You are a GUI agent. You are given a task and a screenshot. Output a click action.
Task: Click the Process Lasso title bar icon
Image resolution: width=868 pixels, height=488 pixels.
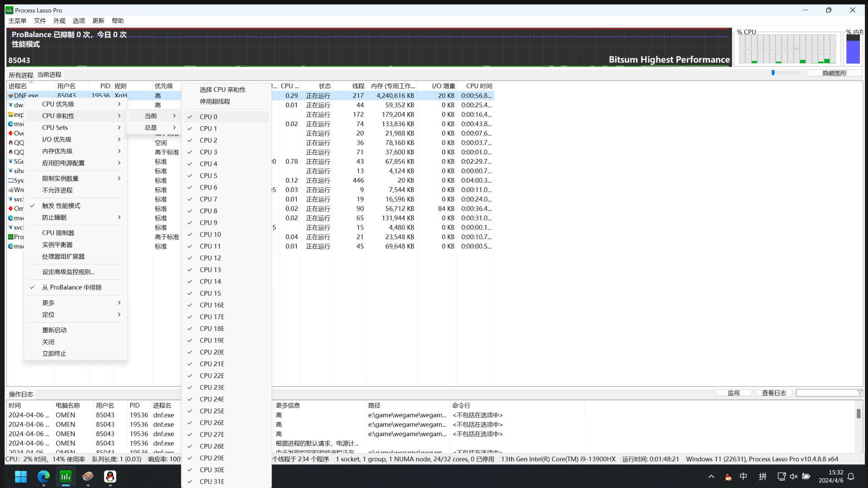coord(9,10)
